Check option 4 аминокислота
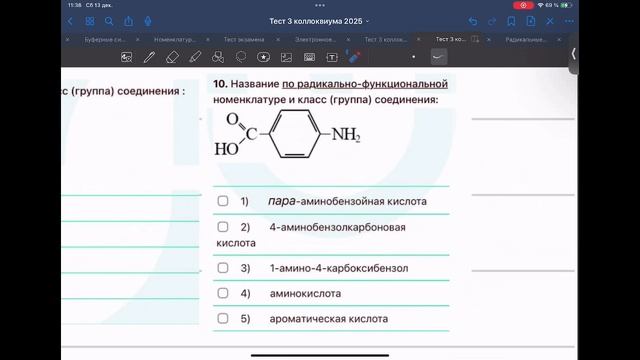Viewport: 640px width, 360px height. pyautogui.click(x=223, y=293)
